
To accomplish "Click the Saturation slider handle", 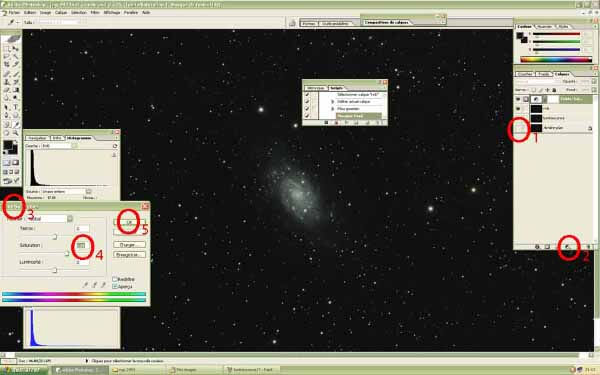I will coord(67,254).
